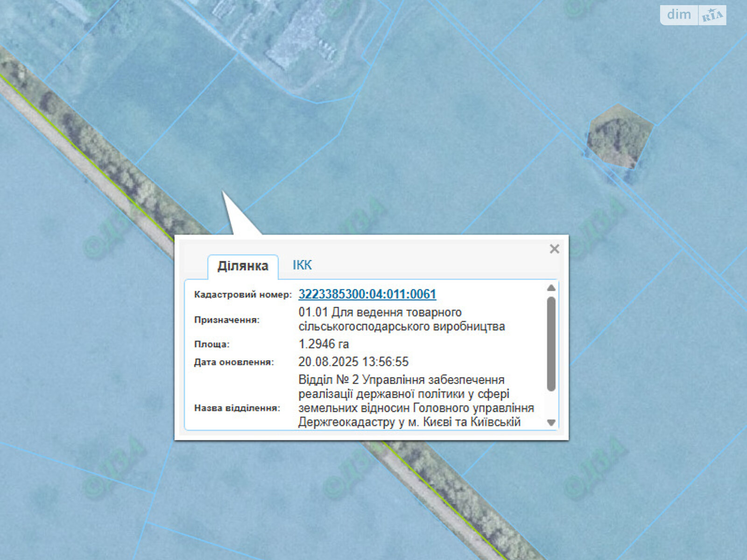The image size is (747, 560).
Task: Click the area value 1.2946 га
Action: point(324,344)
